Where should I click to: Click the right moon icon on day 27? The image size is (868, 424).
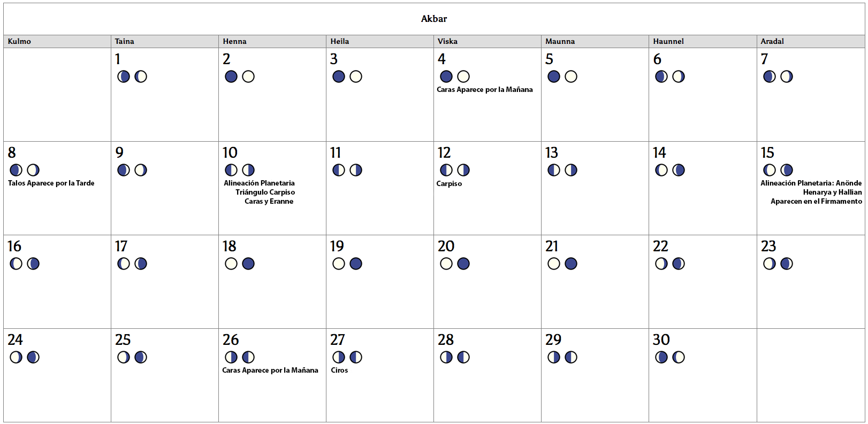[x=356, y=357]
